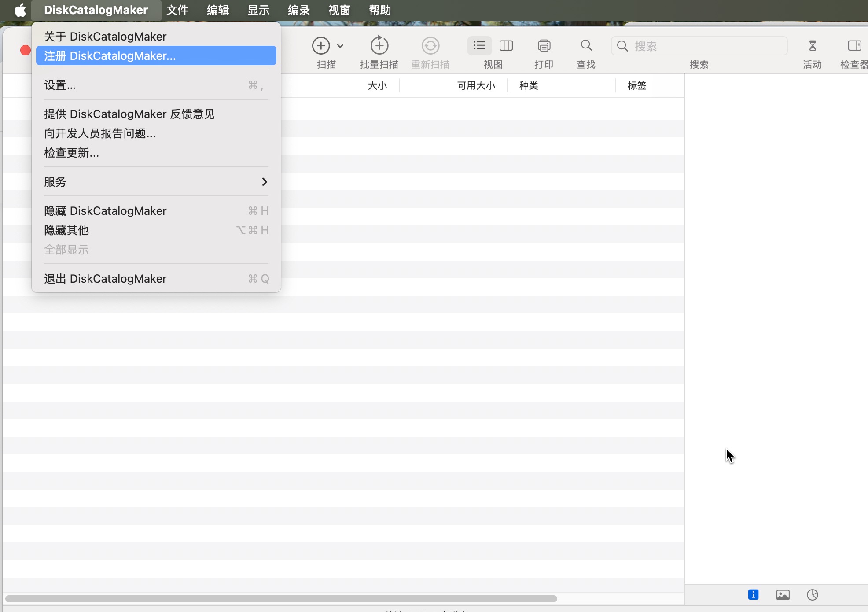The image size is (868, 612).
Task: Switch to column view mode
Action: pyautogui.click(x=506, y=45)
